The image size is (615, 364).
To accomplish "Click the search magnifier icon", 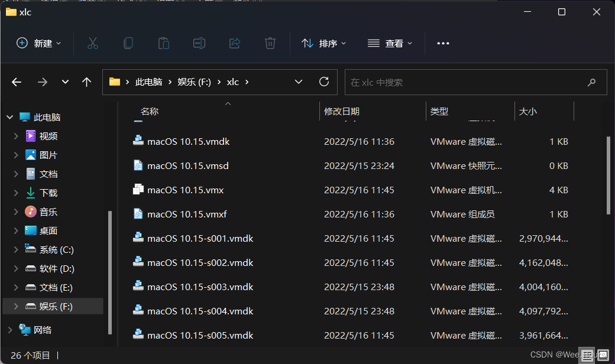I will pyautogui.click(x=591, y=82).
